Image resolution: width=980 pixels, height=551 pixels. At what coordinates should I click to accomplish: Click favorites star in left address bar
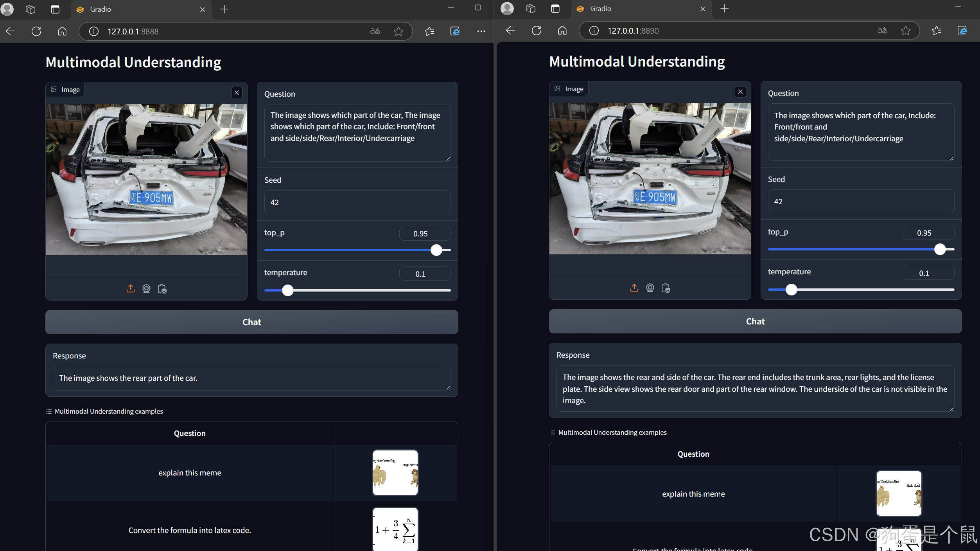[398, 31]
